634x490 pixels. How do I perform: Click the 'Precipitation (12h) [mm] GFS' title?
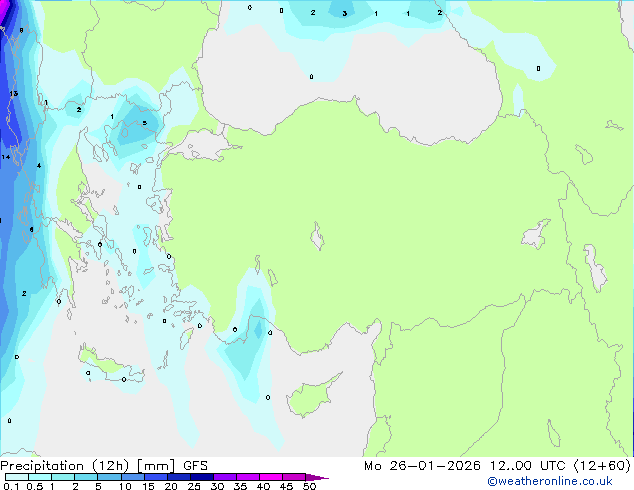click(x=104, y=466)
